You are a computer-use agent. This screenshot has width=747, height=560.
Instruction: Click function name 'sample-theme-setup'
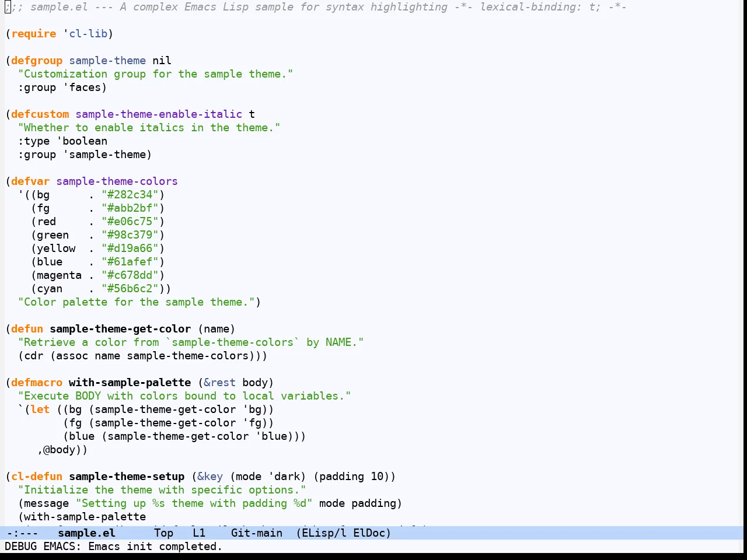click(127, 477)
